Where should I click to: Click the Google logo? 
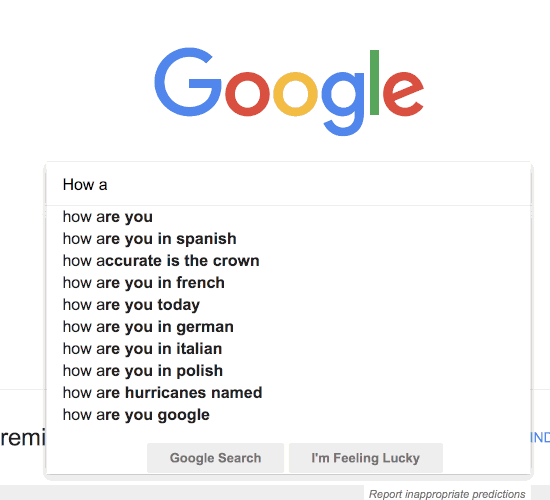[x=289, y=91]
